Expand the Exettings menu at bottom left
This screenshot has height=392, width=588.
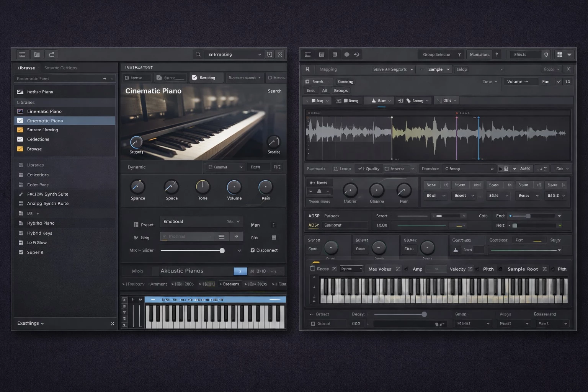(31, 323)
